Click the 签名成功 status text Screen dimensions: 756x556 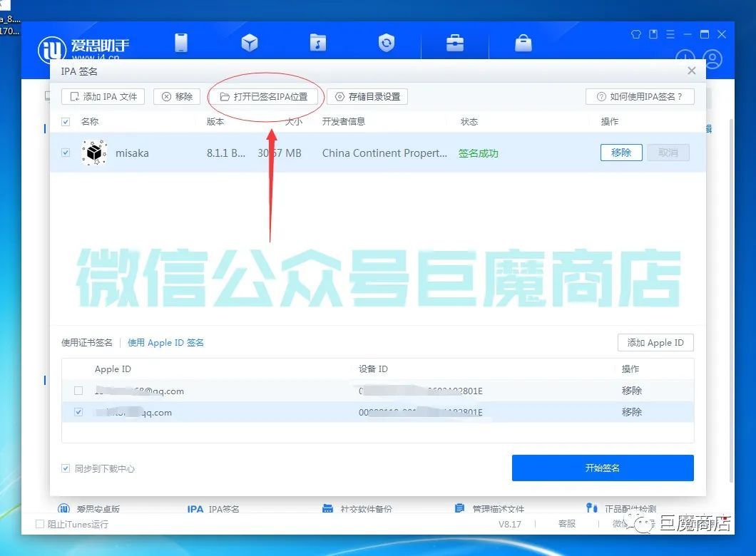point(479,153)
